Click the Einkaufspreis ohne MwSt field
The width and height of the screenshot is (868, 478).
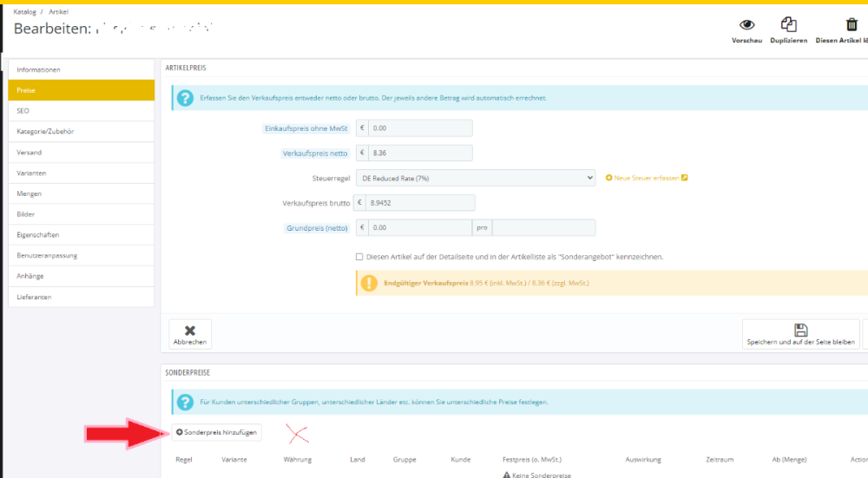click(420, 128)
